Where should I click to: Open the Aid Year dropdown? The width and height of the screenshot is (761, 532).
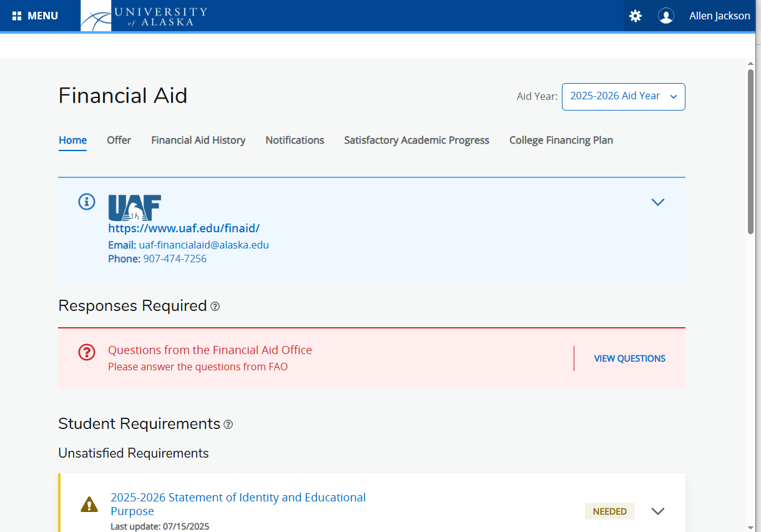coord(624,97)
